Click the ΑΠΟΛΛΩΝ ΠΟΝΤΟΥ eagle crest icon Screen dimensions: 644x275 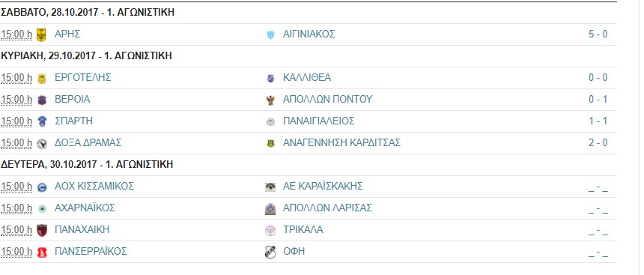(x=270, y=100)
